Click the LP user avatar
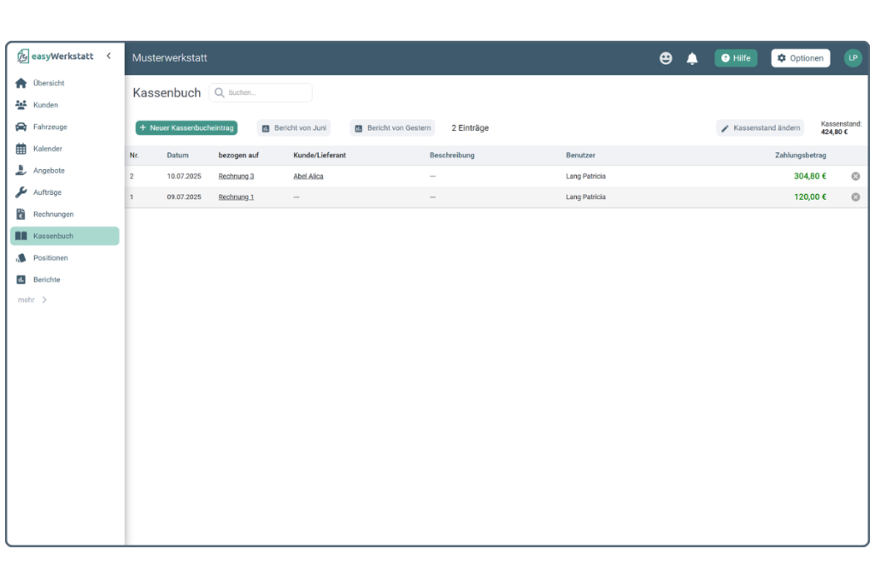The width and height of the screenshot is (875, 588). pyautogui.click(x=852, y=58)
